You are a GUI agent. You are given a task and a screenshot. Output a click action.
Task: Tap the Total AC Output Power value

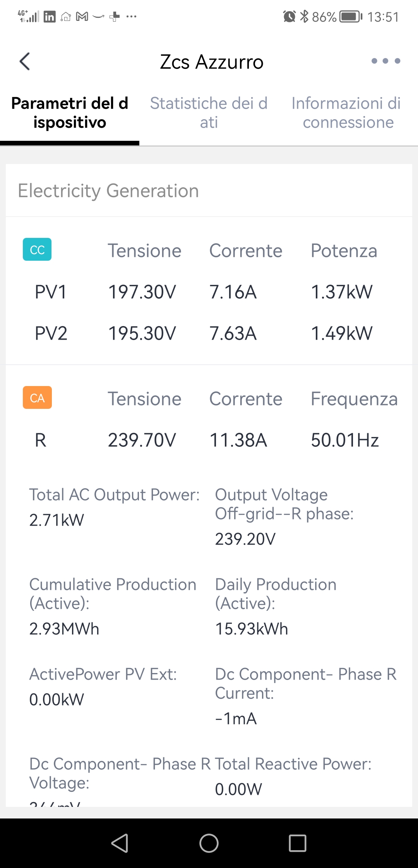point(57,520)
